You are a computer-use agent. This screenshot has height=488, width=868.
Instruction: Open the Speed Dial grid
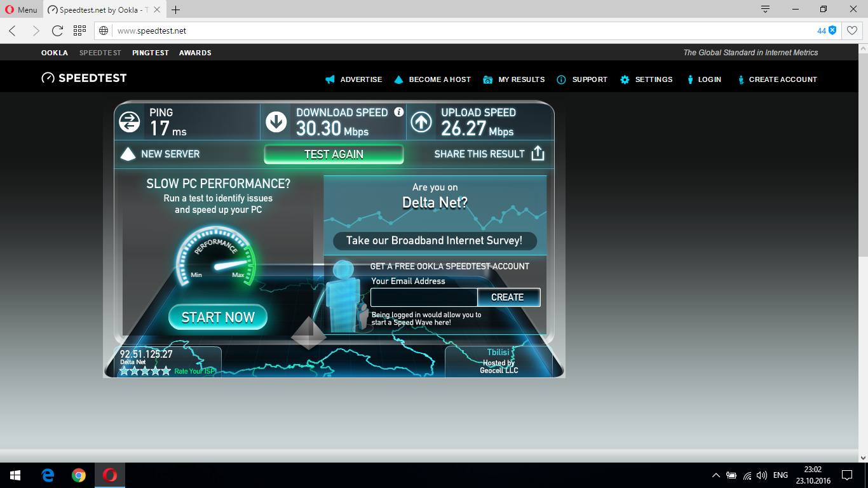pyautogui.click(x=79, y=30)
